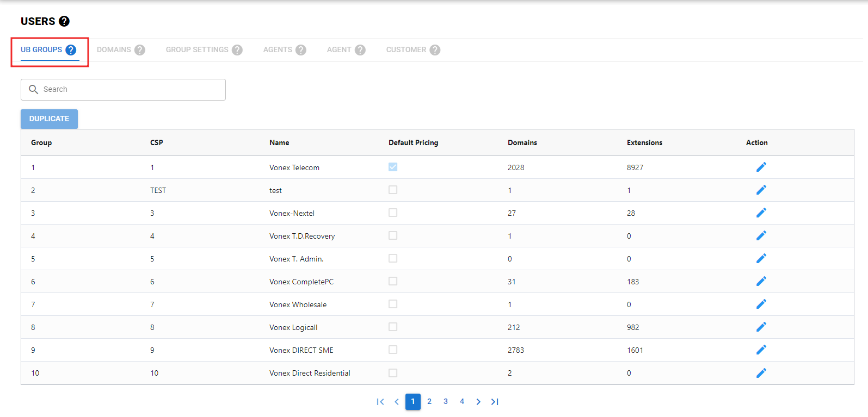Screen dimensions: 868x417
Task: Go to page 3 of groups
Action: 446,402
